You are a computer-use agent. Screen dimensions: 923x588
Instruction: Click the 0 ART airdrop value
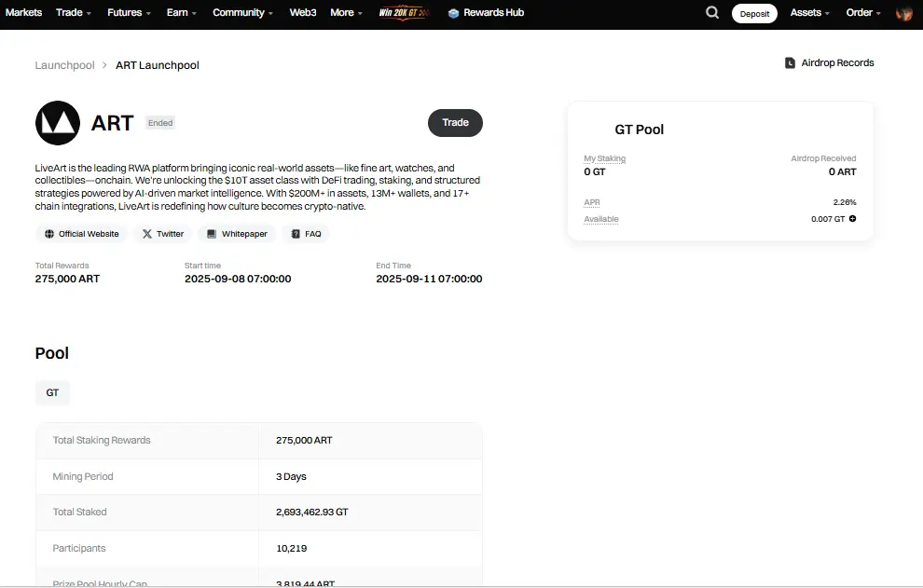coord(843,171)
